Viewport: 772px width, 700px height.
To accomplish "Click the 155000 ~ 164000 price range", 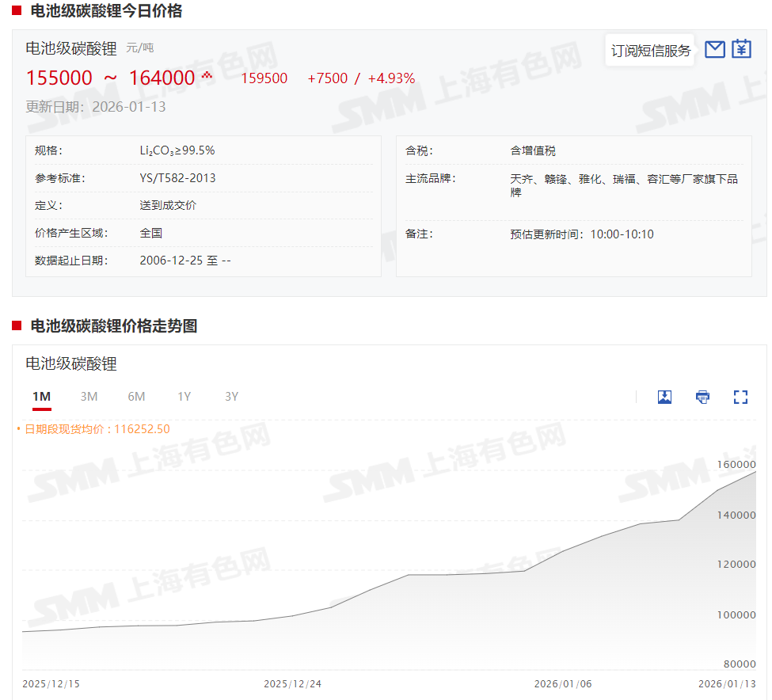I will click(x=110, y=78).
